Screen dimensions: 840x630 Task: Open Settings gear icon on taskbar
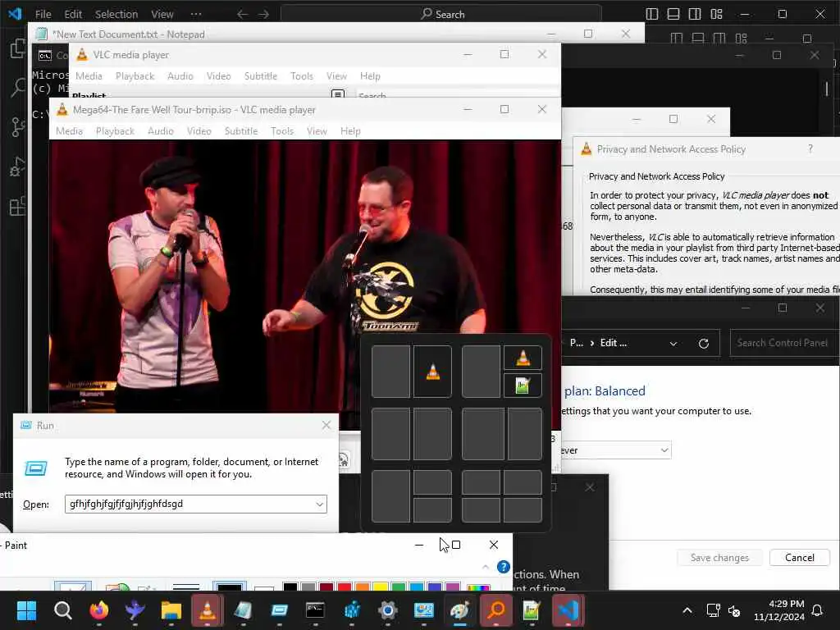pos(387,610)
